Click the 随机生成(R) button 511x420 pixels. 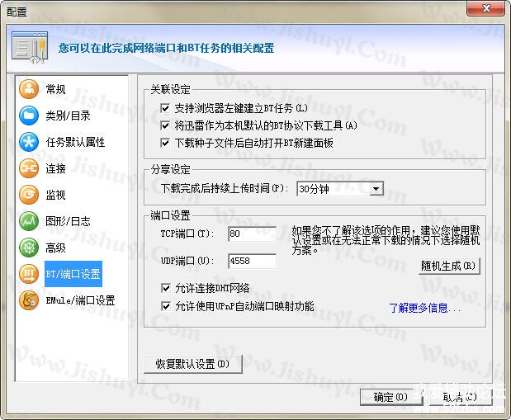click(x=449, y=266)
